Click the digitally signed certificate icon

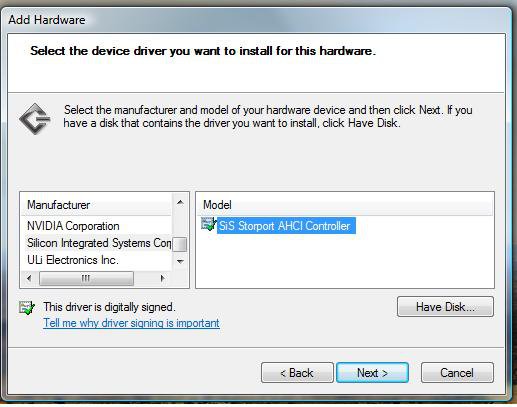(27, 307)
